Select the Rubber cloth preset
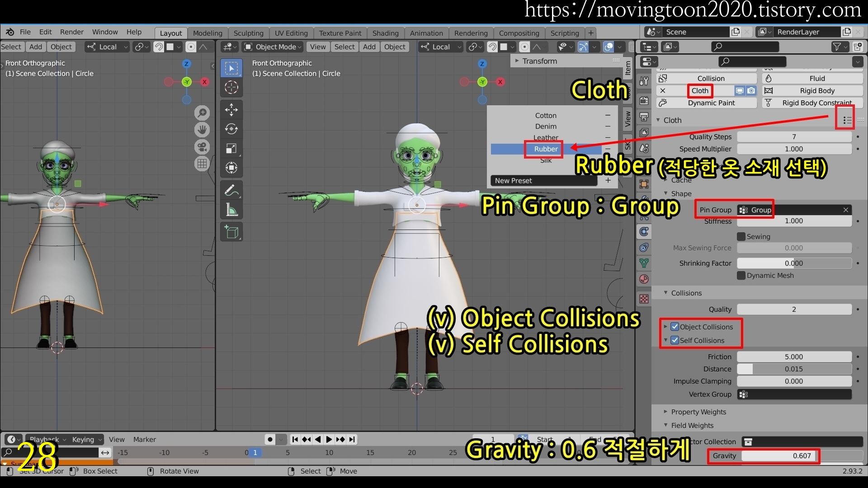Viewport: 868px width, 488px height. coord(546,149)
